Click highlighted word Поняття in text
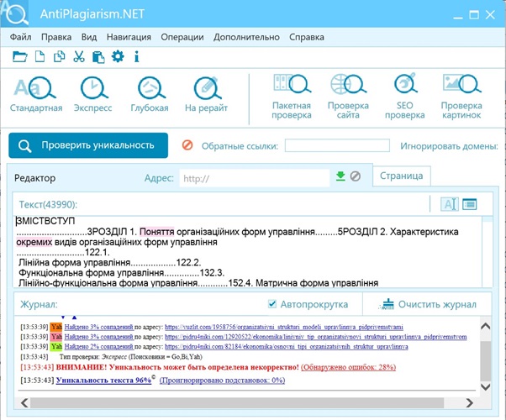 coord(157,232)
